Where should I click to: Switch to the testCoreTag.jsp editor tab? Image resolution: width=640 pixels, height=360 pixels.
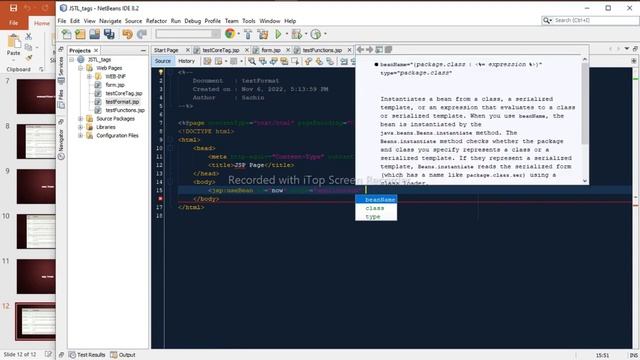[x=220, y=50]
